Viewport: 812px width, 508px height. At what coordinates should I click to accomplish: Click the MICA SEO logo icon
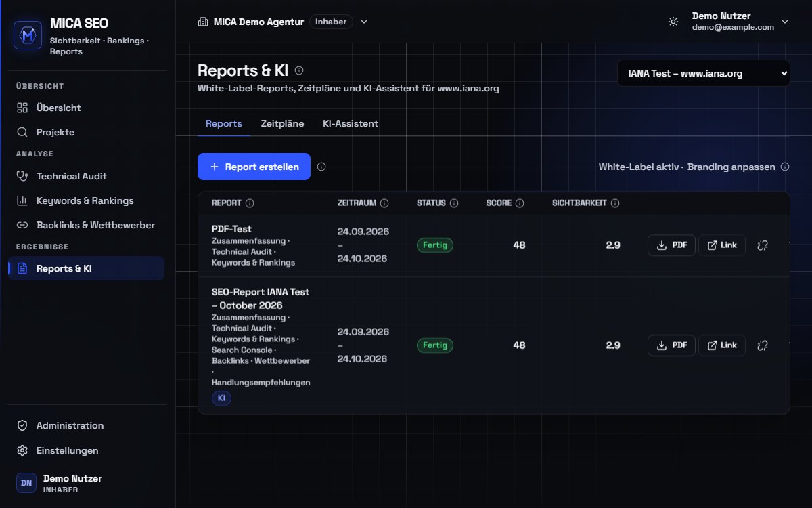click(28, 35)
